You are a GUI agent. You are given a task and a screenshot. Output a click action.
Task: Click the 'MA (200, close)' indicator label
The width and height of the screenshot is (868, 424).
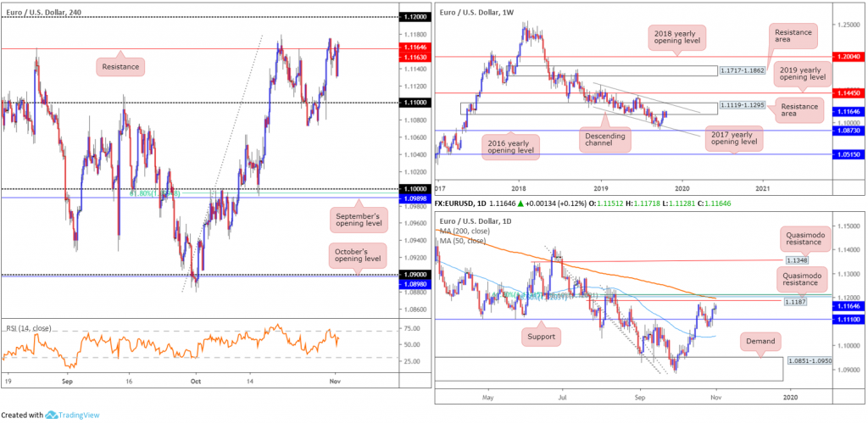[x=463, y=232]
